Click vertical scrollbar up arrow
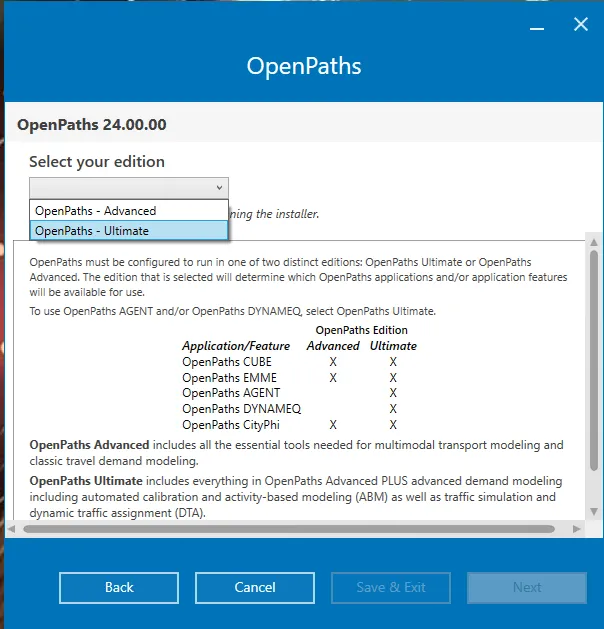Viewport: 604px width, 629px height. (x=594, y=242)
